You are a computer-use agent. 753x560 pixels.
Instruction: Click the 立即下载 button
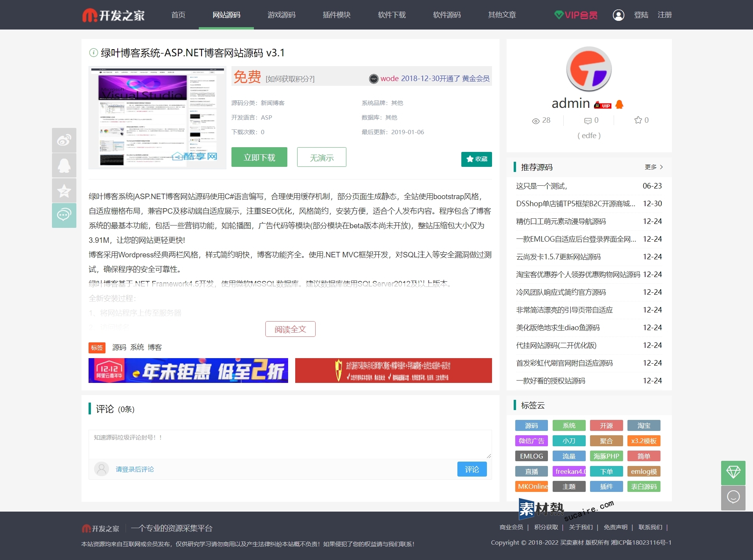pos(259,157)
